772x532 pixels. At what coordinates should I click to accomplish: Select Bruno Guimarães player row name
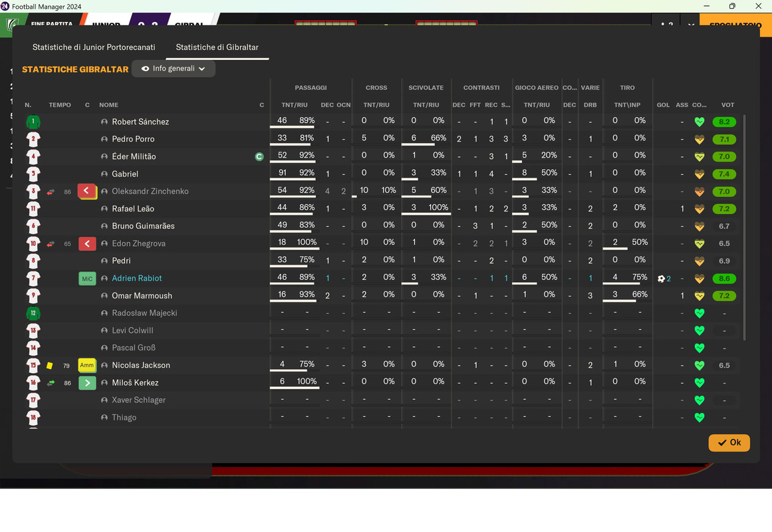coord(143,226)
